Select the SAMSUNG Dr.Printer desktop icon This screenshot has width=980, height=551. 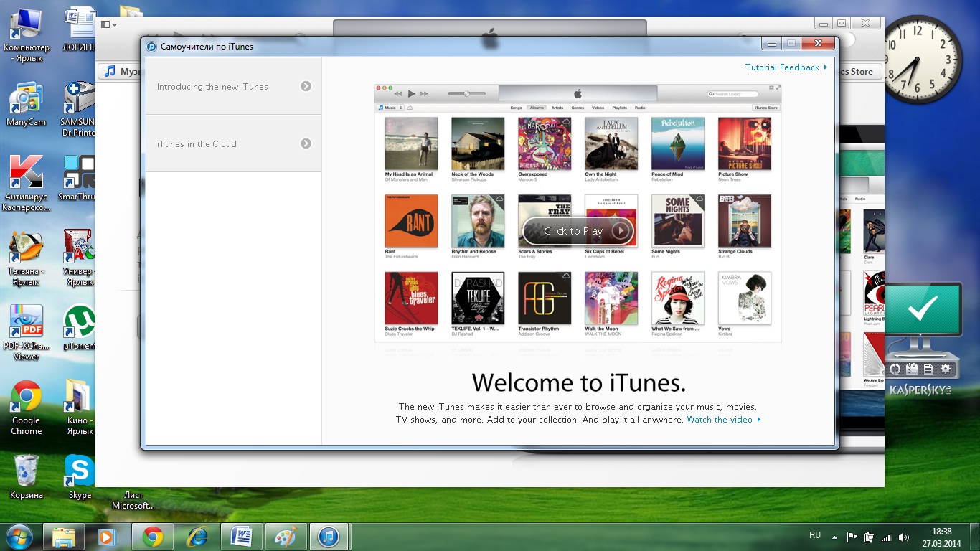(80, 108)
